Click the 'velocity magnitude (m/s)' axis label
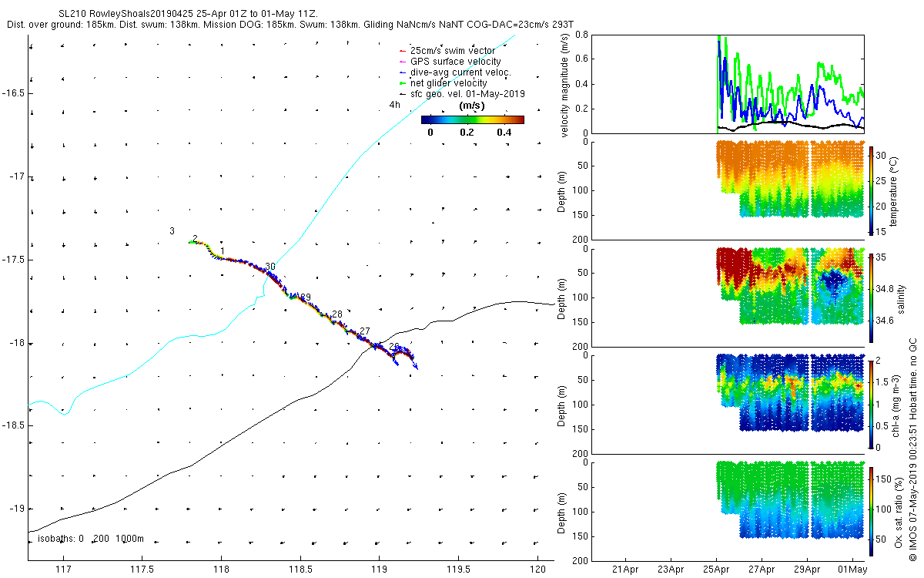 pos(564,85)
